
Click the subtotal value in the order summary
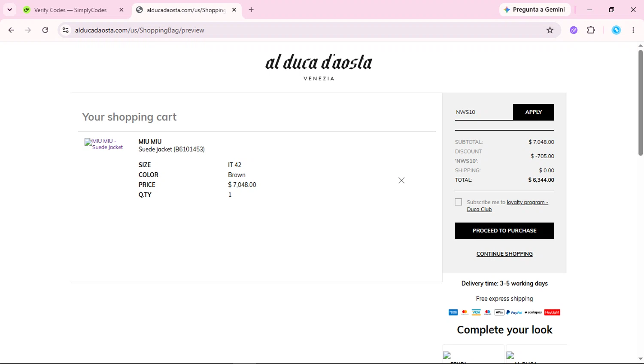point(541,142)
